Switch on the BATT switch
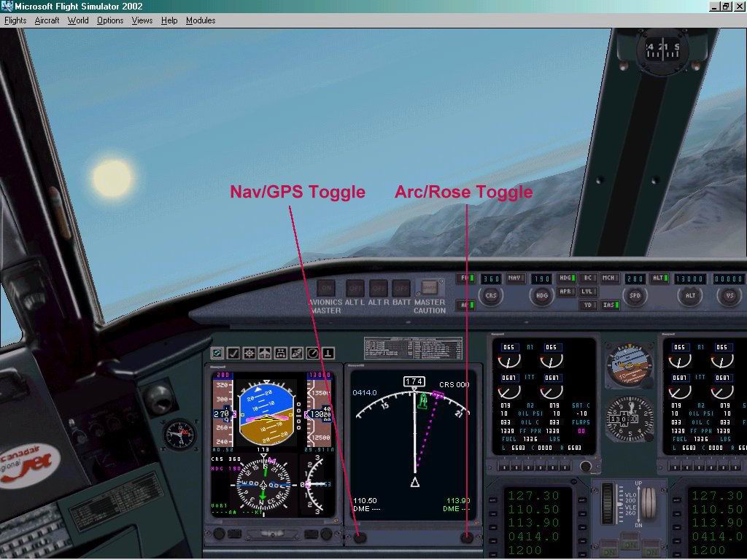 click(401, 287)
